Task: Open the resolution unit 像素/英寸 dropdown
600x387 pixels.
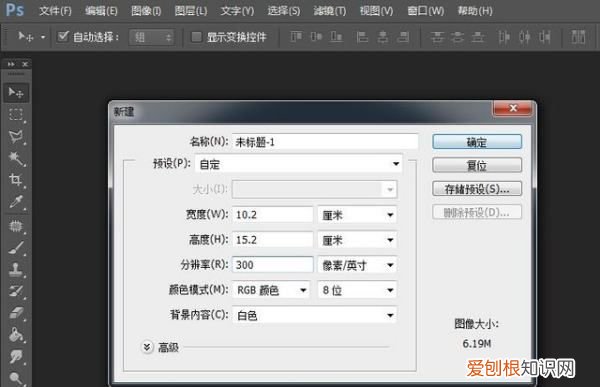Action: pyautogui.click(x=357, y=265)
